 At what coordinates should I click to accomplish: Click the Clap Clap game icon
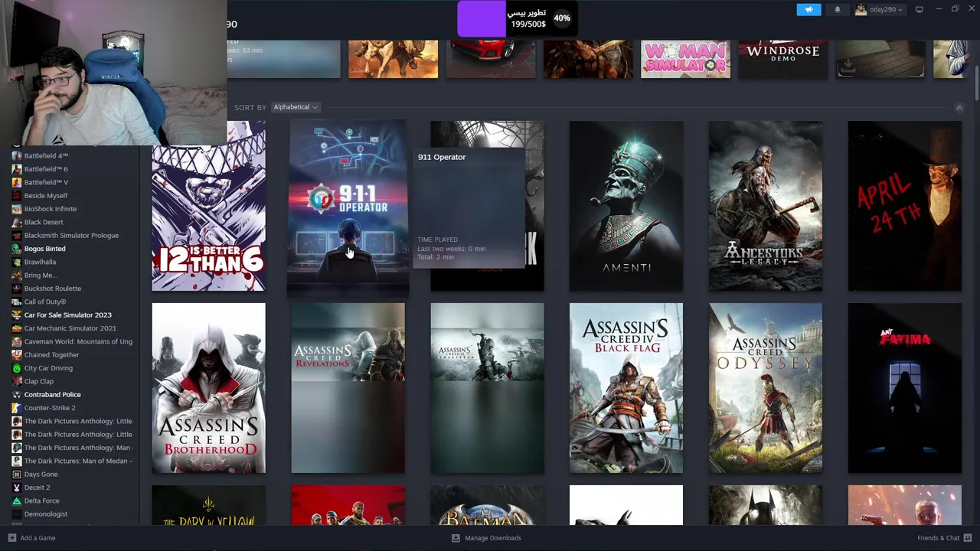(x=17, y=381)
